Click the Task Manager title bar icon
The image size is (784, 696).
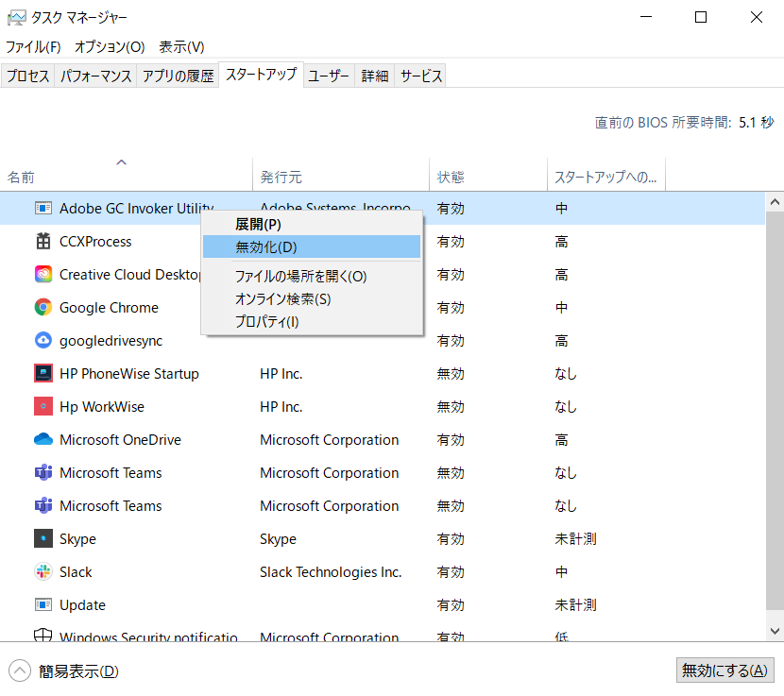click(16, 18)
